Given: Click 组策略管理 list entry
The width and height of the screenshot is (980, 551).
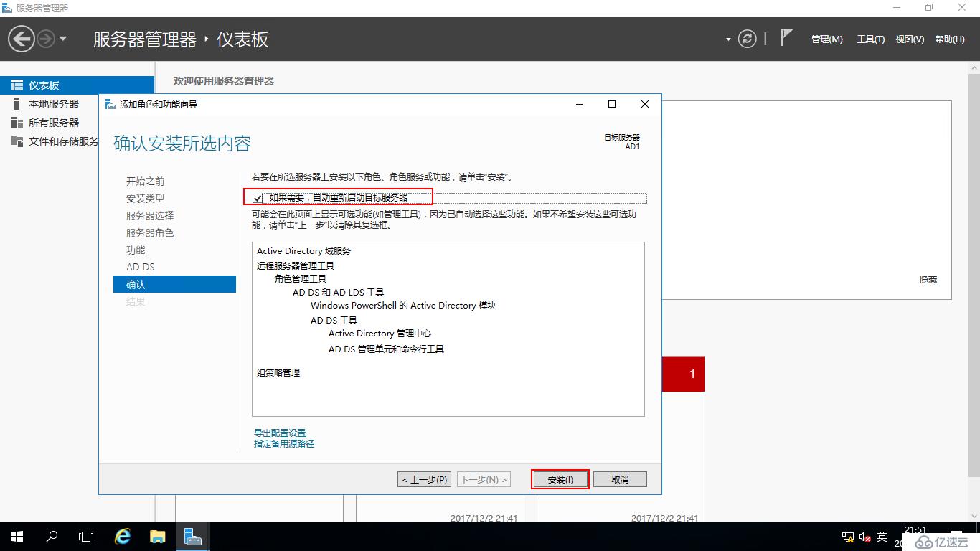Looking at the screenshot, I should click(278, 373).
